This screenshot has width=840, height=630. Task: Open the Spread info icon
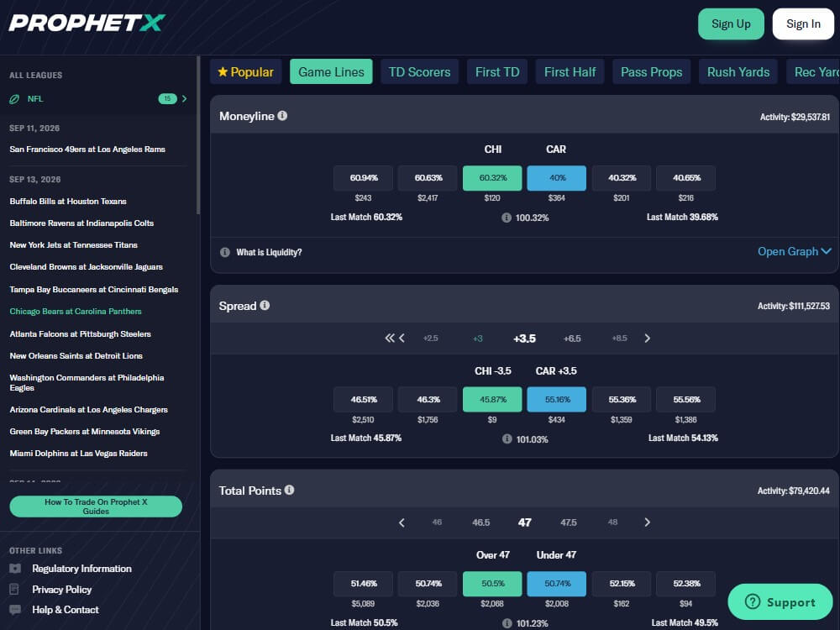(265, 306)
